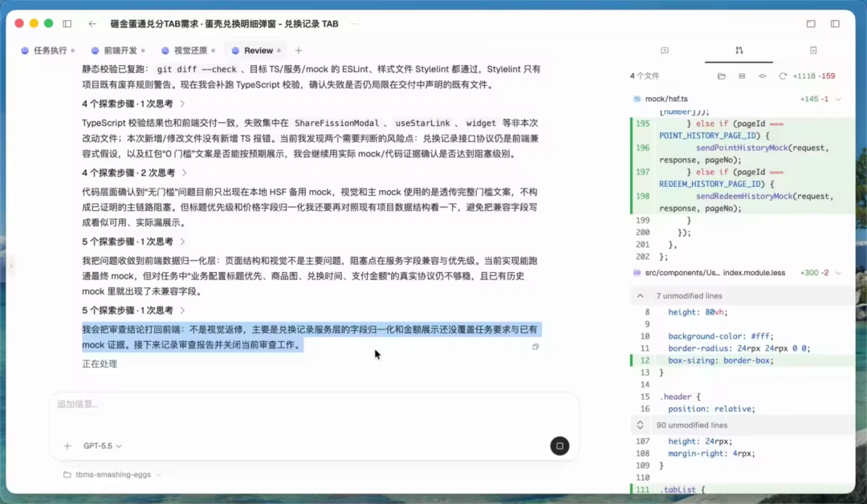Expand the '5 个探索步骤 · 1 次思考' above '我会把审查结论'
Viewport: 867px width, 504px height.
(x=133, y=311)
